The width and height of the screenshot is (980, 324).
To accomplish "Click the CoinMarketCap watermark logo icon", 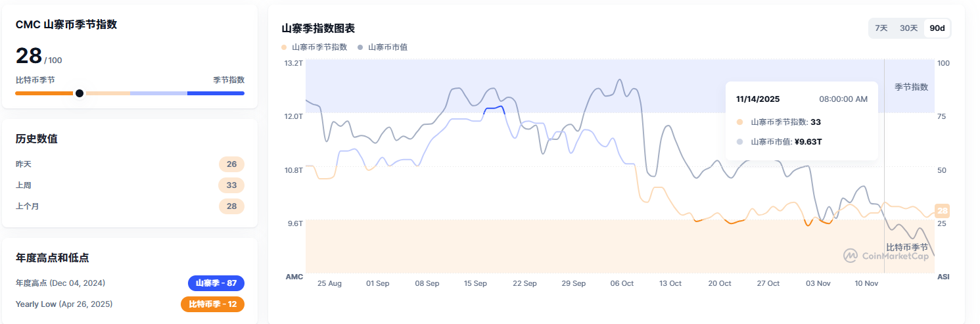I will (x=851, y=255).
